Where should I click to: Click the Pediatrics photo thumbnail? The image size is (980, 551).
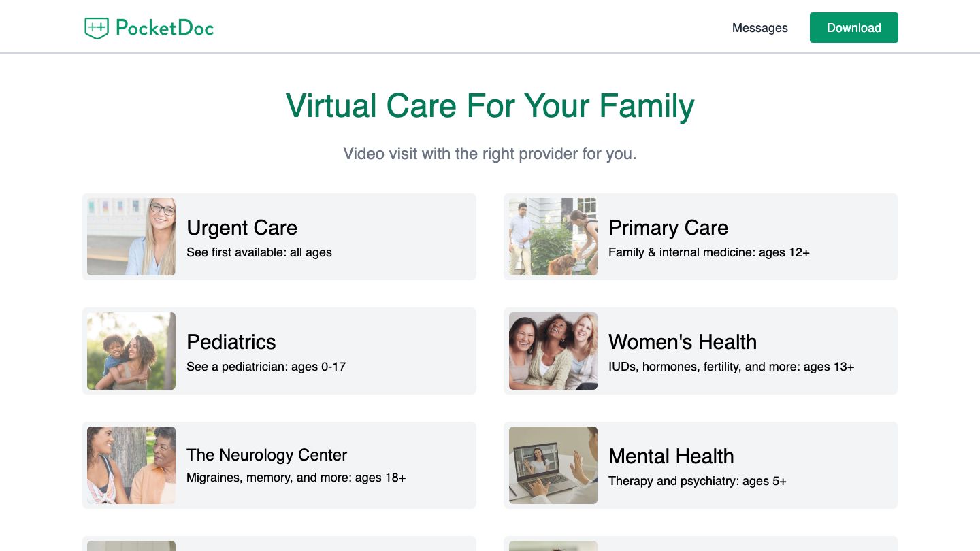coord(131,351)
